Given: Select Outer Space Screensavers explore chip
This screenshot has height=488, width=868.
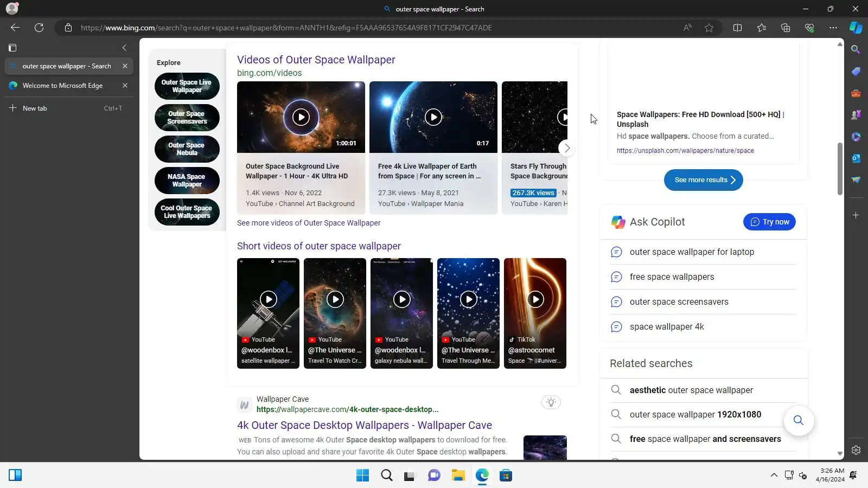Looking at the screenshot, I should click(187, 118).
